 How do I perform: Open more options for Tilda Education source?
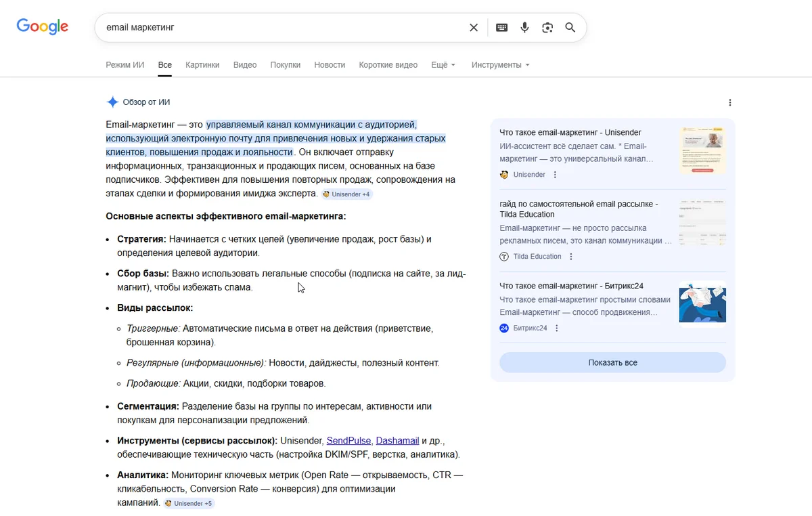pos(571,257)
